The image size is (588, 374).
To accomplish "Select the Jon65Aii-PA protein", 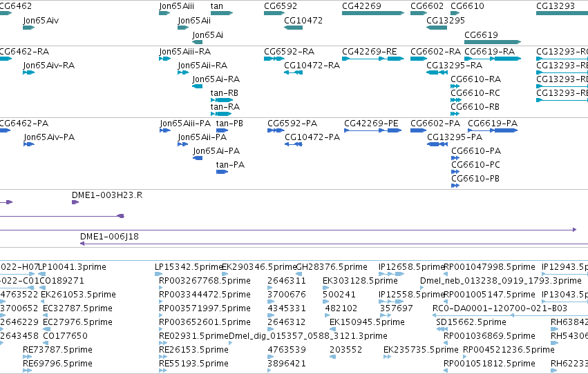I will tap(182, 144).
